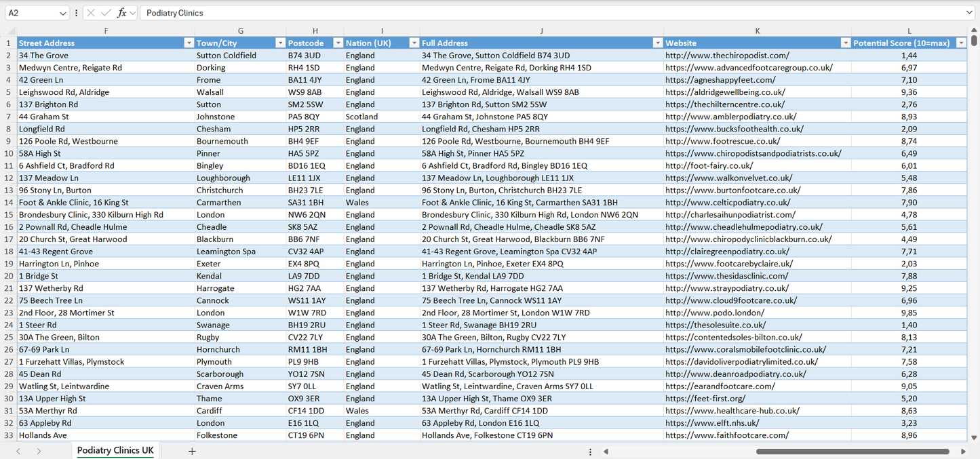Cancel the cell entry with the X icon
Viewport: 980px width, 459px height.
click(x=91, y=12)
